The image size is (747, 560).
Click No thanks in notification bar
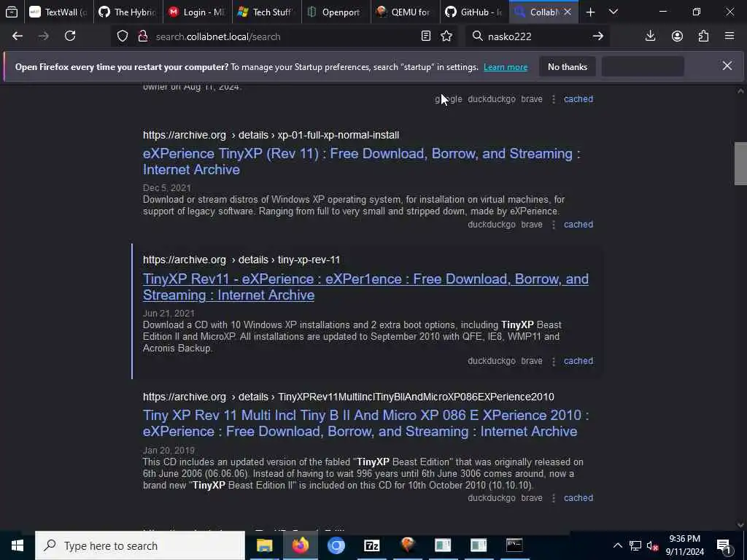(x=568, y=66)
